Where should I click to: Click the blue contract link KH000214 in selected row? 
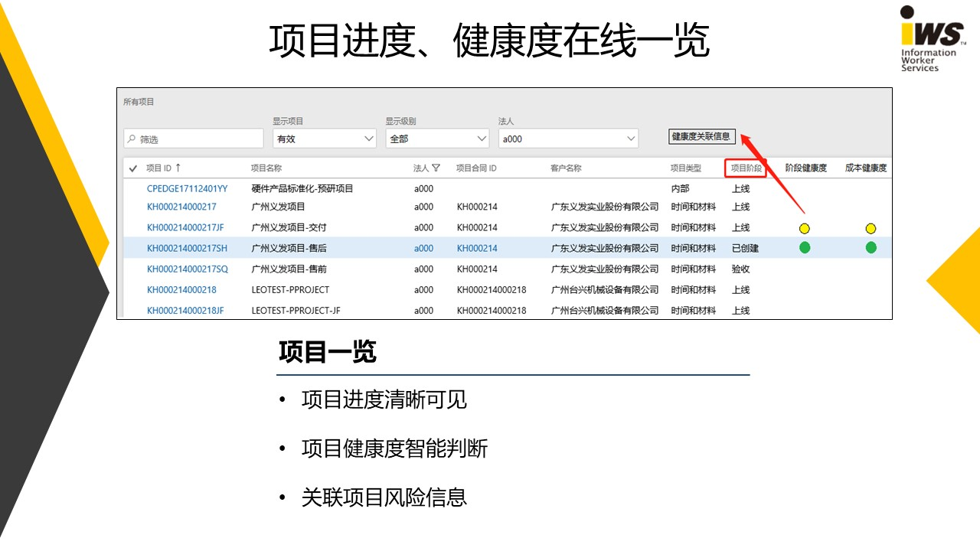point(477,248)
